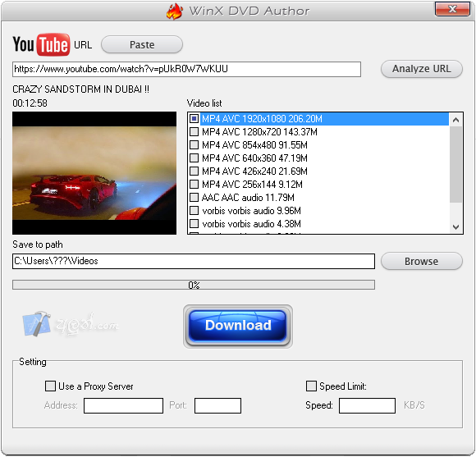Click the WinX DVD Author flame icon

(x=175, y=11)
